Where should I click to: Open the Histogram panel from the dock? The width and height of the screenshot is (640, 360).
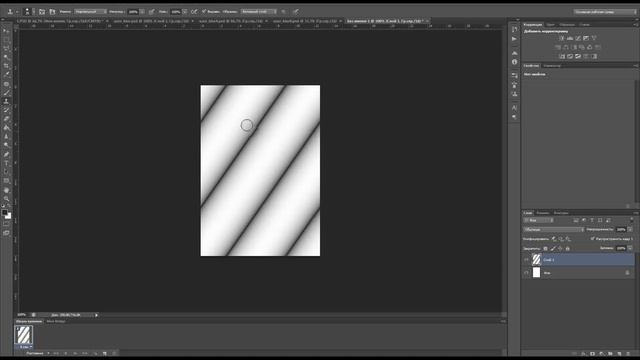pyautogui.click(x=514, y=53)
